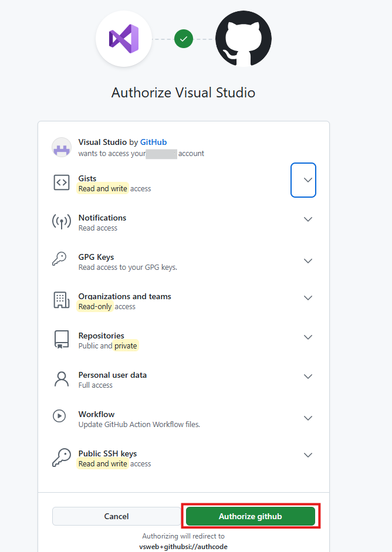The image size is (392, 552).
Task: Click the Repositories book icon
Action: (x=62, y=340)
